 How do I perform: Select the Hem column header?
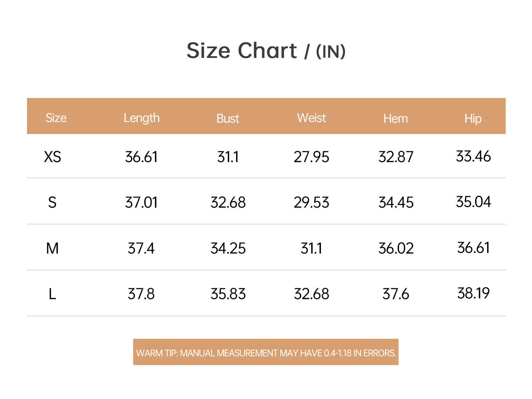[395, 119]
